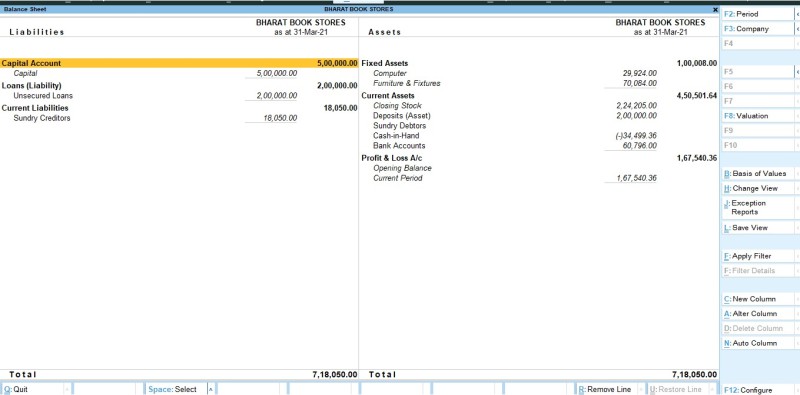The height and width of the screenshot is (395, 800).
Task: Expand arrow next to F2: Period
Action: pos(797,14)
